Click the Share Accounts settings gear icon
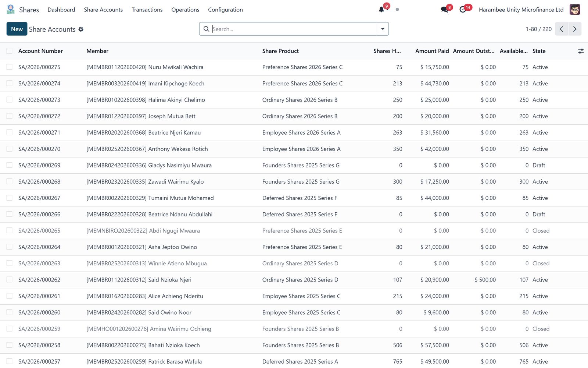This screenshot has height=368, width=588. 81,29
